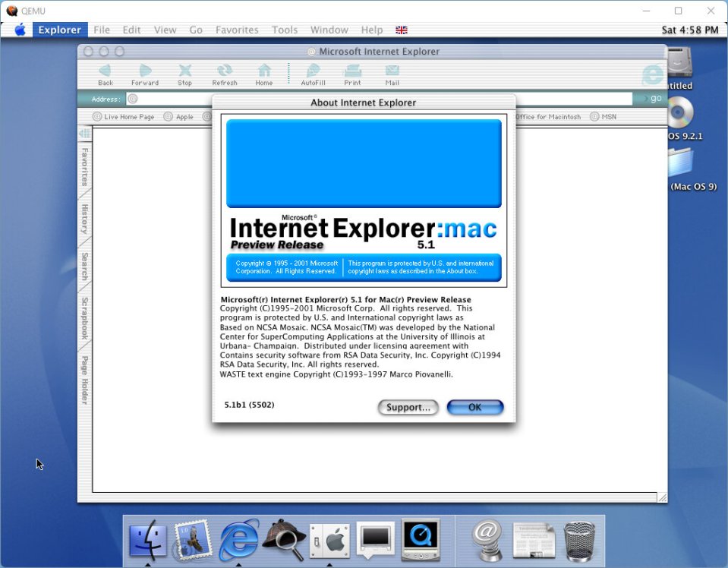Go to the Home page icon
The height and width of the screenshot is (568, 728).
[x=264, y=72]
